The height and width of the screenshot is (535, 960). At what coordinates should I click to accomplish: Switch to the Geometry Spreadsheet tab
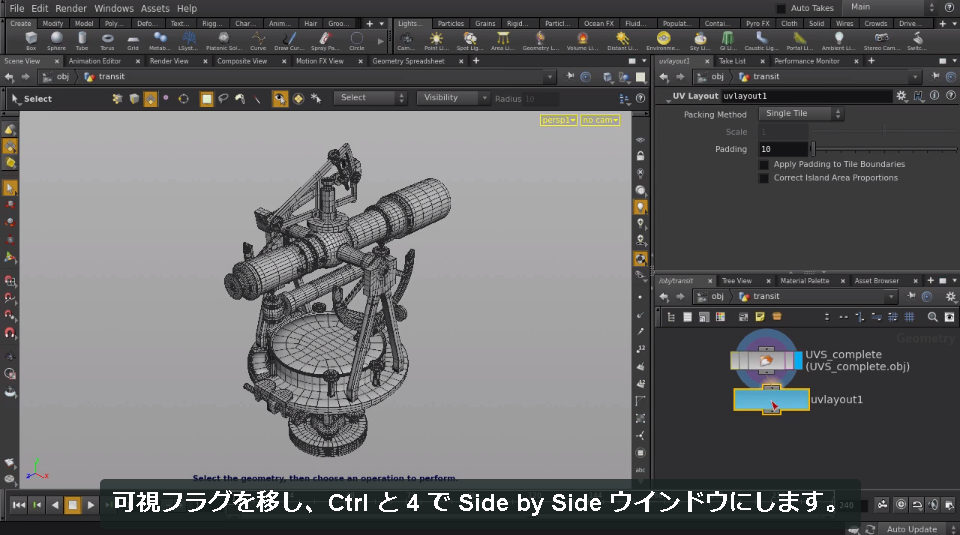point(408,61)
